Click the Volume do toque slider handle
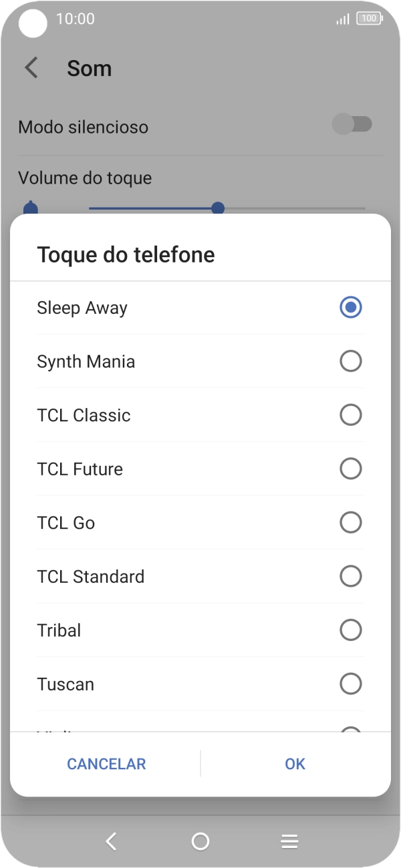 tap(218, 208)
